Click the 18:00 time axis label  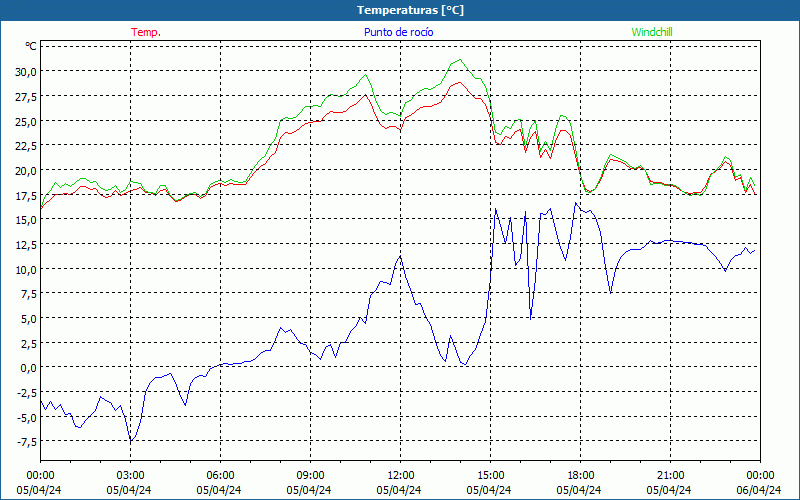pos(581,476)
